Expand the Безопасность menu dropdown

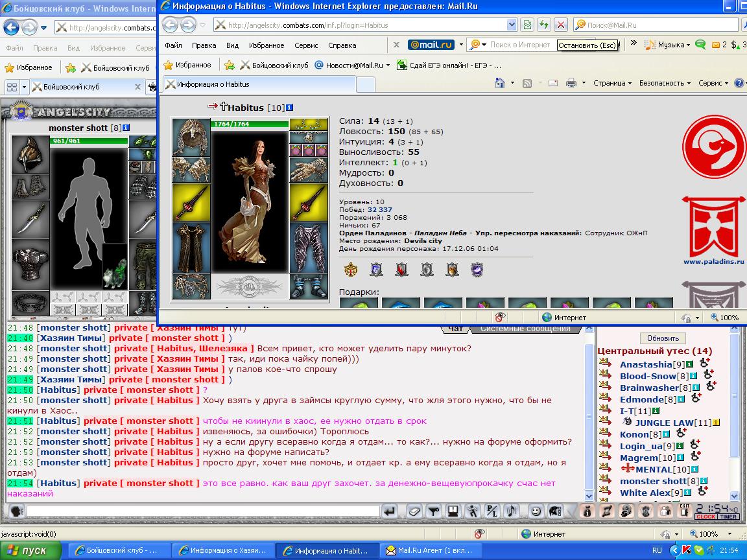tap(665, 84)
